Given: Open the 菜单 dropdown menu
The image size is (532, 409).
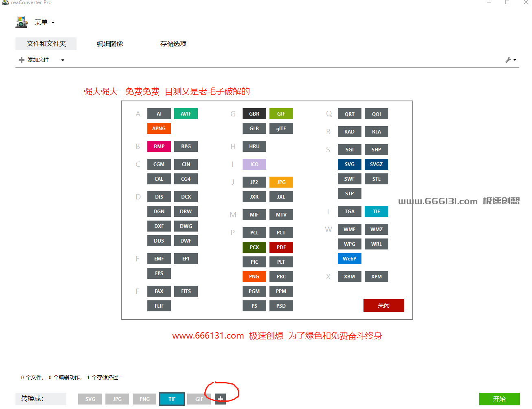Looking at the screenshot, I should 44,22.
